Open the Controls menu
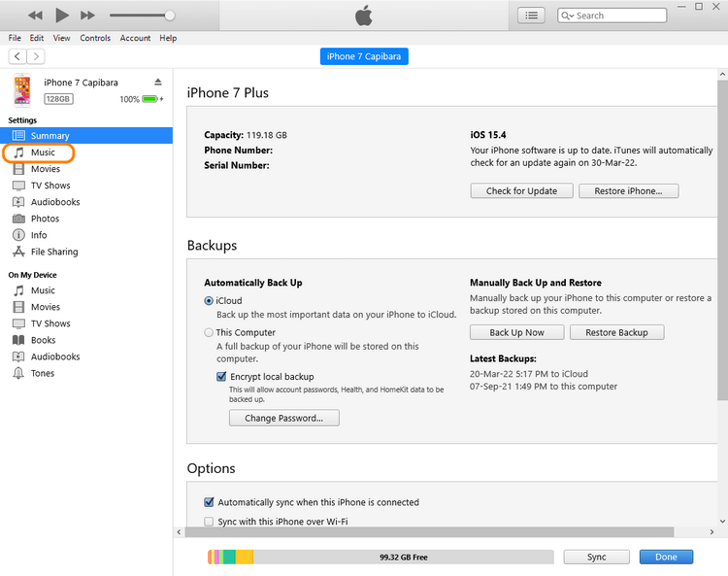Viewport: 728px width, 576px height. click(x=95, y=38)
